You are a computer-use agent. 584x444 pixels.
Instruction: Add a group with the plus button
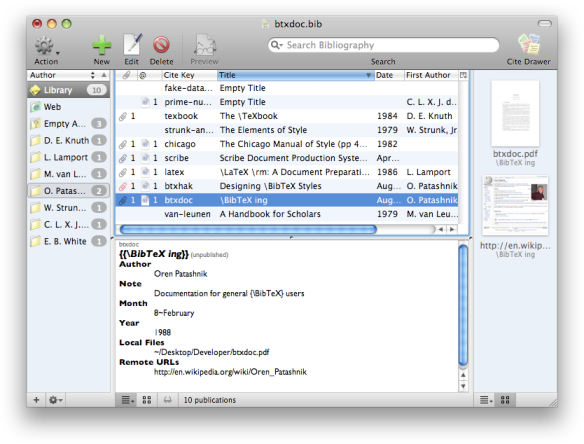click(36, 400)
